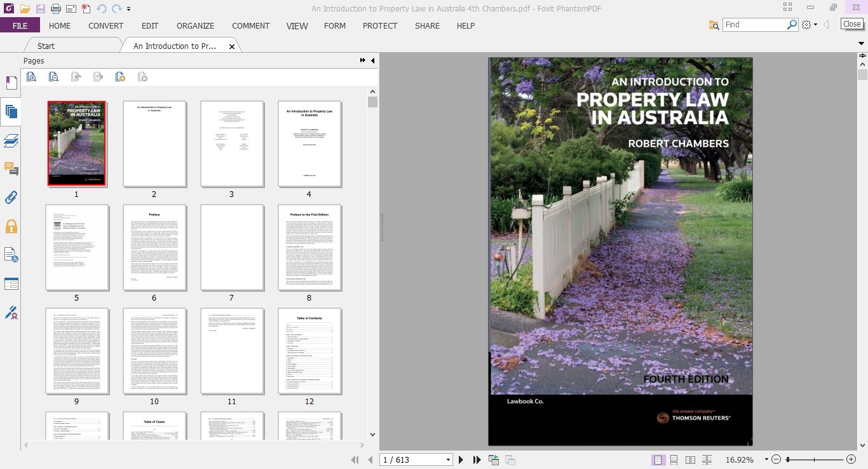
Task: Open the COMMENT ribbon tab
Action: tap(250, 25)
